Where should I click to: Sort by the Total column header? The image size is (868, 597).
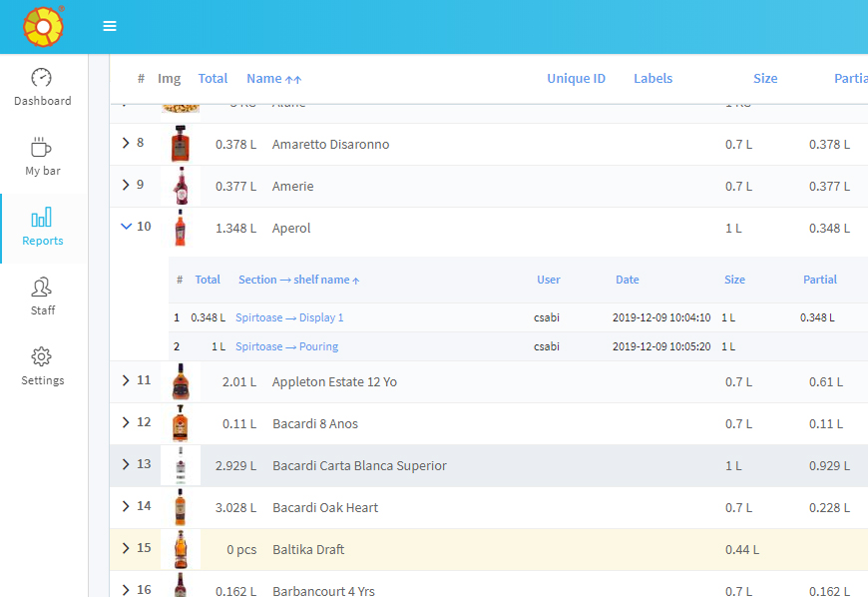(x=213, y=79)
